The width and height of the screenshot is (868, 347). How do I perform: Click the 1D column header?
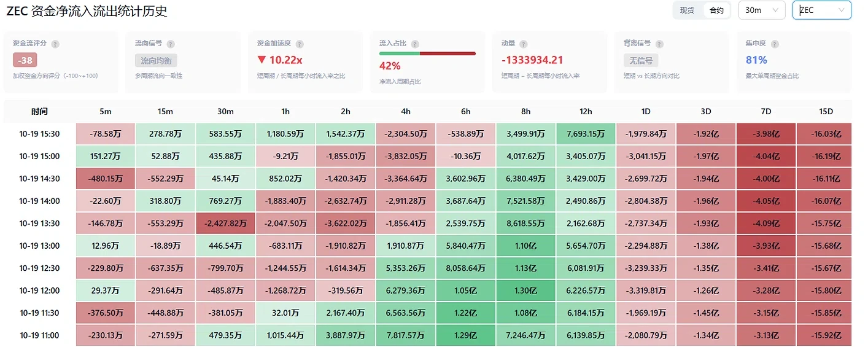(x=646, y=111)
